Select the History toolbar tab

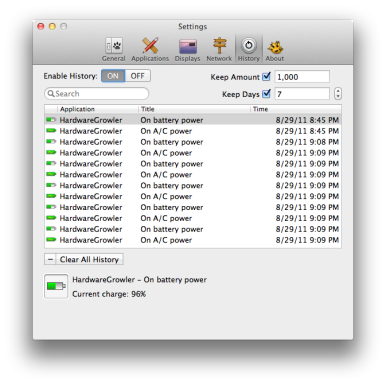click(249, 49)
